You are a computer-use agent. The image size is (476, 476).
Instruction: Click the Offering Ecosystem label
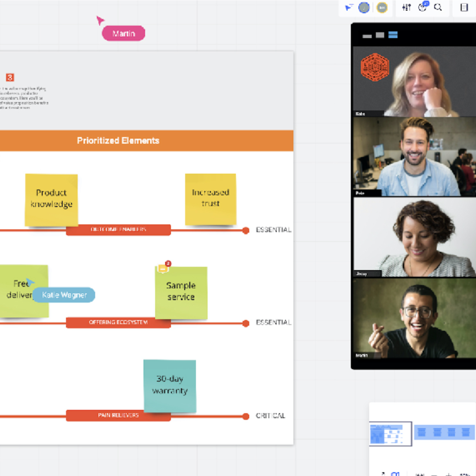[118, 322]
